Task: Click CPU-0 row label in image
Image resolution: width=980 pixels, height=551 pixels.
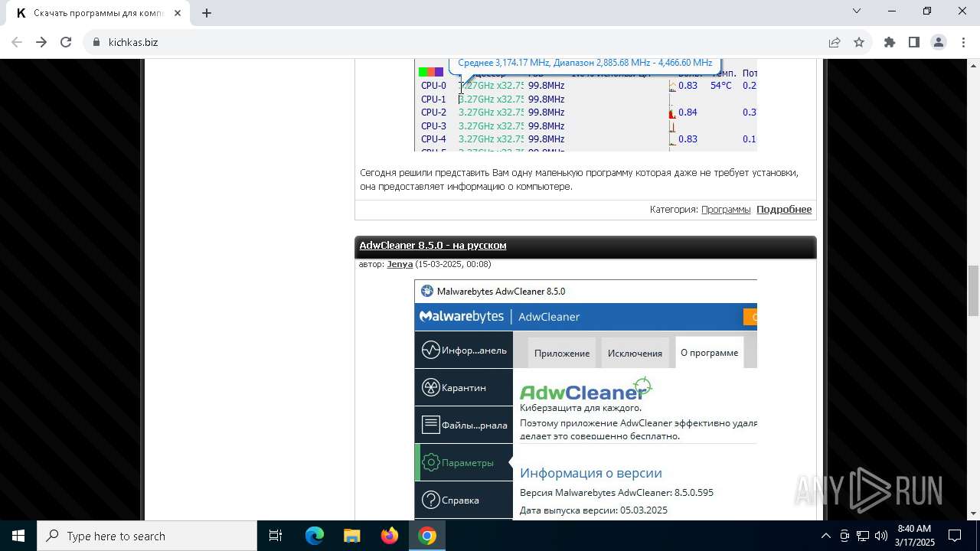Action: click(x=433, y=86)
